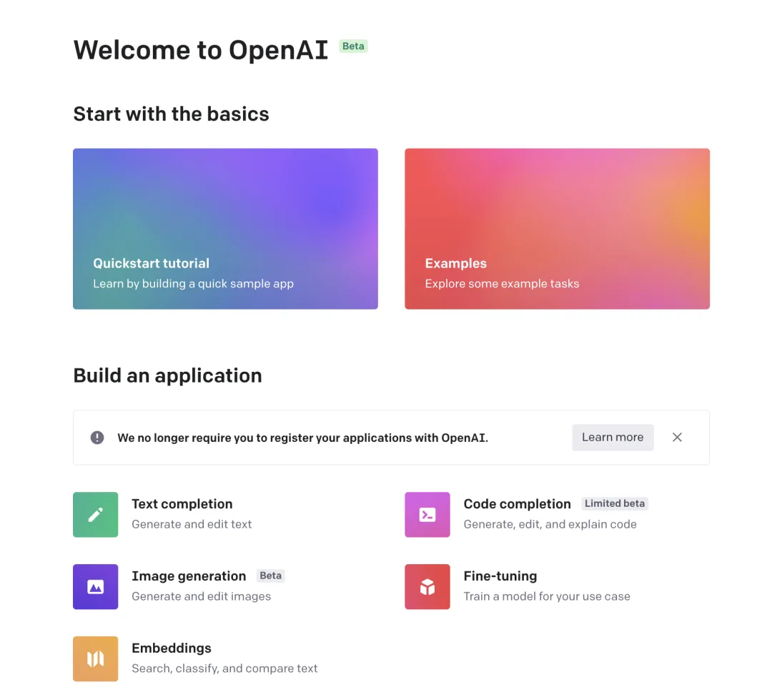Open the Examples card
772x700 pixels.
(x=558, y=229)
